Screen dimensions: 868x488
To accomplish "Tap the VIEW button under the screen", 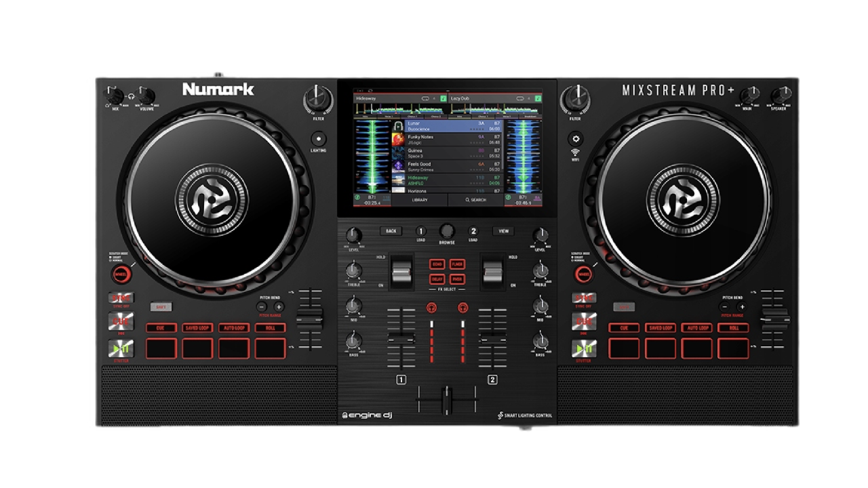I will [x=504, y=231].
